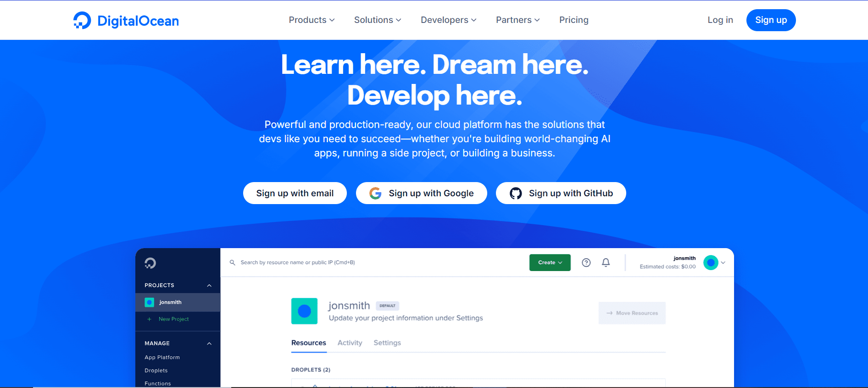Click the jonsmith project sidebar icon

click(149, 302)
